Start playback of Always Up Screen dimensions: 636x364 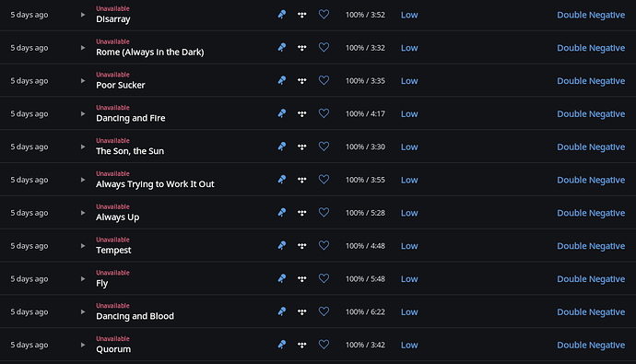click(83, 213)
